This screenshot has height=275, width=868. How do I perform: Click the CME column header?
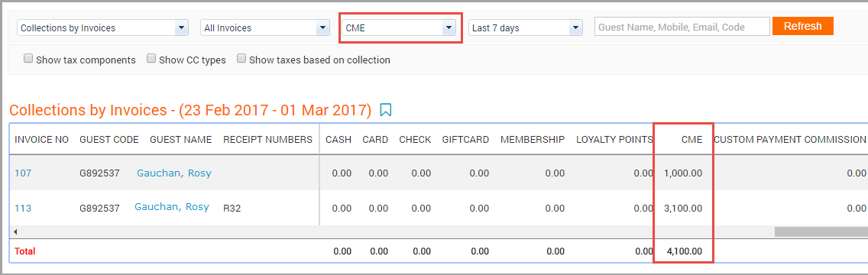coord(691,140)
